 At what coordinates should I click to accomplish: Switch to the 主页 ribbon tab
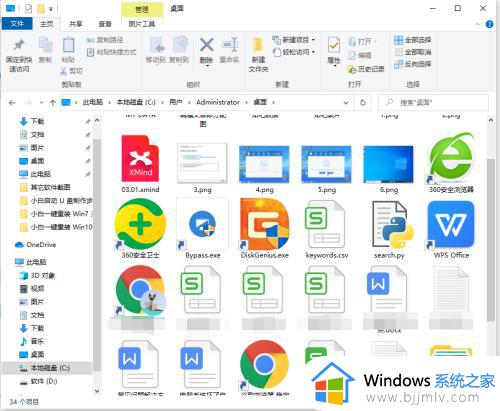pyautogui.click(x=46, y=24)
